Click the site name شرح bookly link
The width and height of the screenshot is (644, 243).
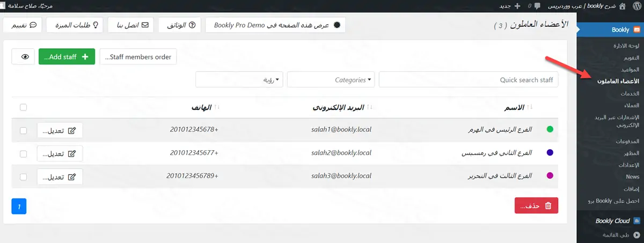582,6
